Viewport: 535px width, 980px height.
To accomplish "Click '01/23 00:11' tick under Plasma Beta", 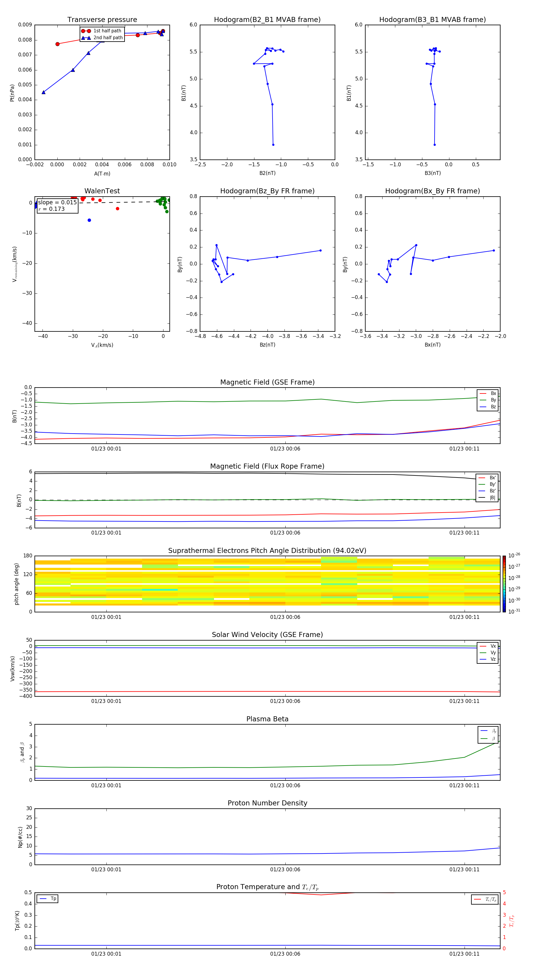I will pyautogui.click(x=464, y=785).
